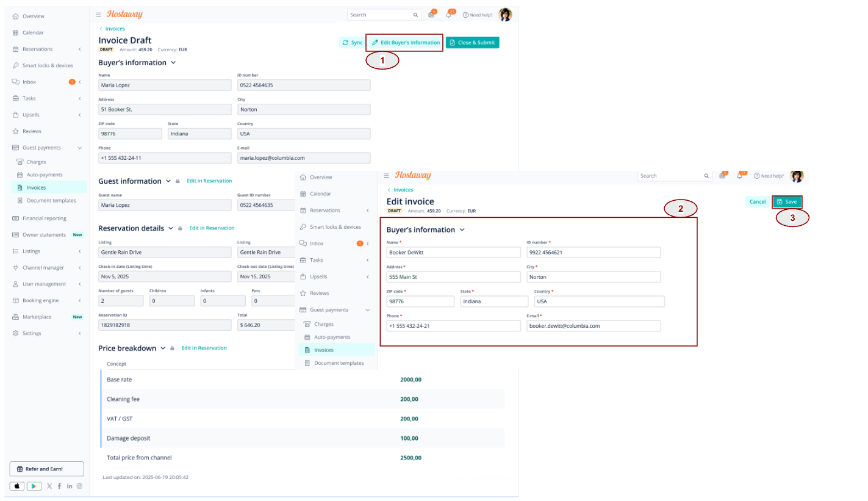Open Reviews in the Edit invoice window sidebar
The image size is (868, 501).
tap(320, 293)
